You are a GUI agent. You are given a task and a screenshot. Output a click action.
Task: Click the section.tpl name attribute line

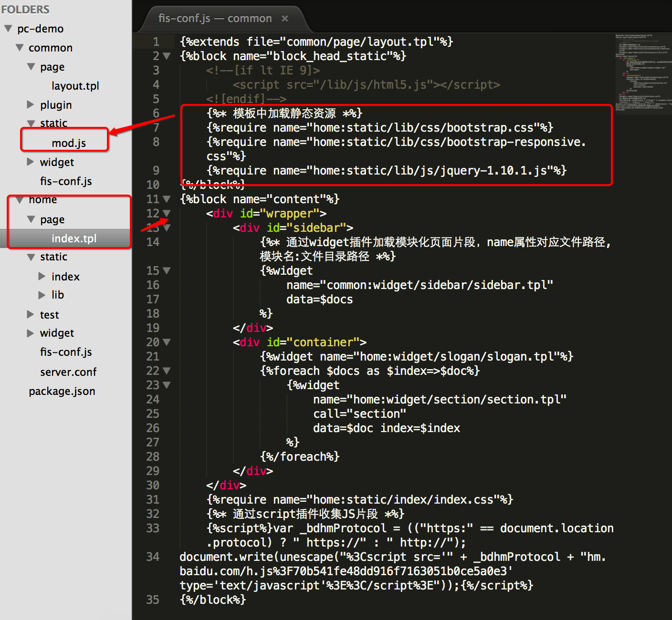pos(440,400)
